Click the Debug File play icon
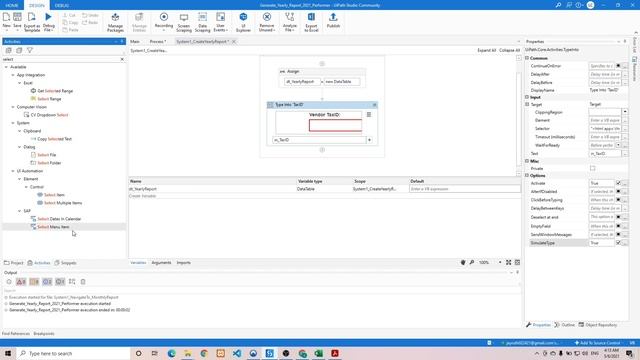This screenshot has height=360, width=640. 48,17
